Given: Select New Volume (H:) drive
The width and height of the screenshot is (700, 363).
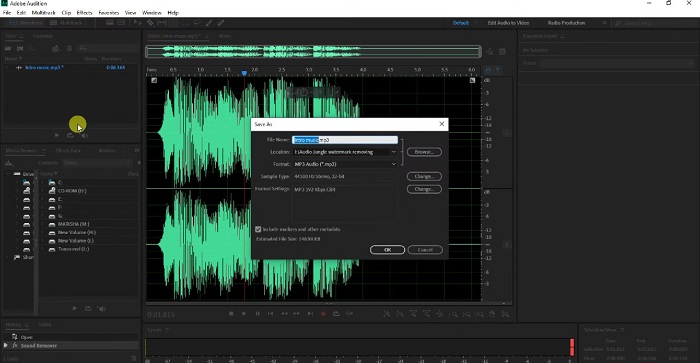Looking at the screenshot, I should 76,232.
